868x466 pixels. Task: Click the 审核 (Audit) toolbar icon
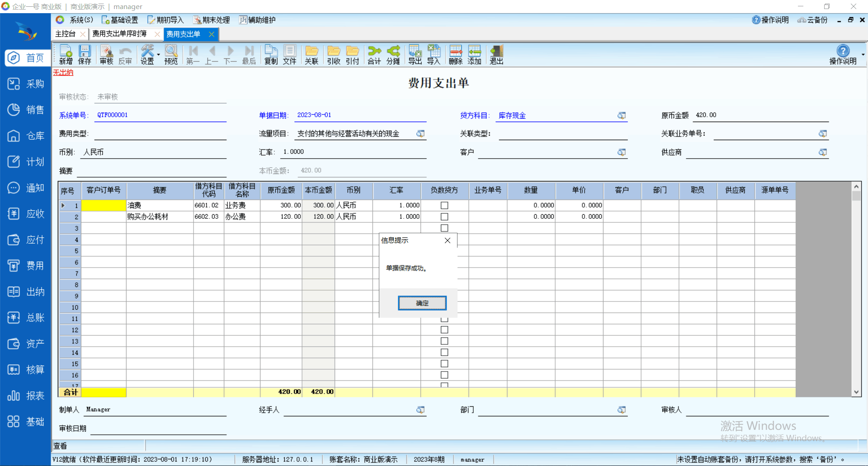(x=107, y=55)
